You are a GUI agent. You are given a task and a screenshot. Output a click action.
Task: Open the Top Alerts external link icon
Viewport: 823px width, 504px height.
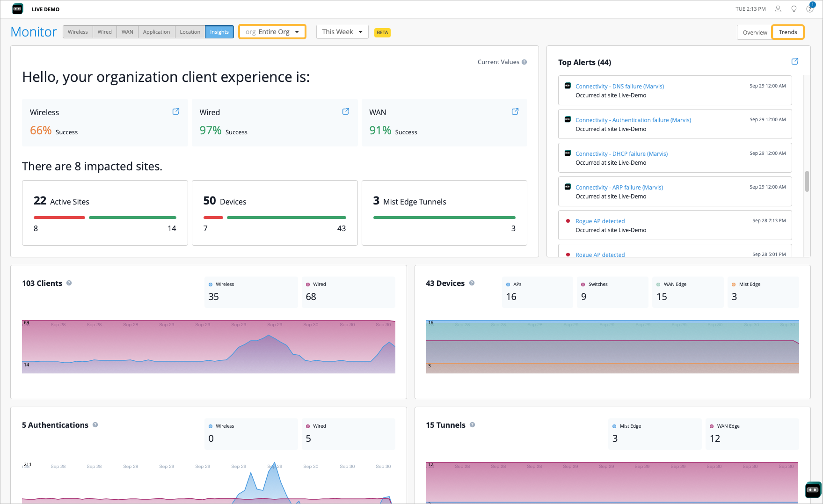coord(794,61)
